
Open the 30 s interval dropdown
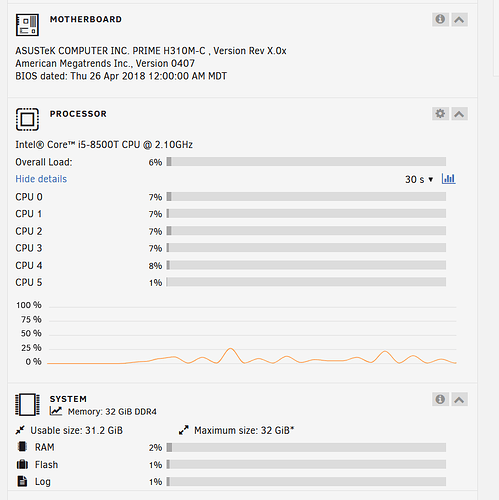coord(419,179)
